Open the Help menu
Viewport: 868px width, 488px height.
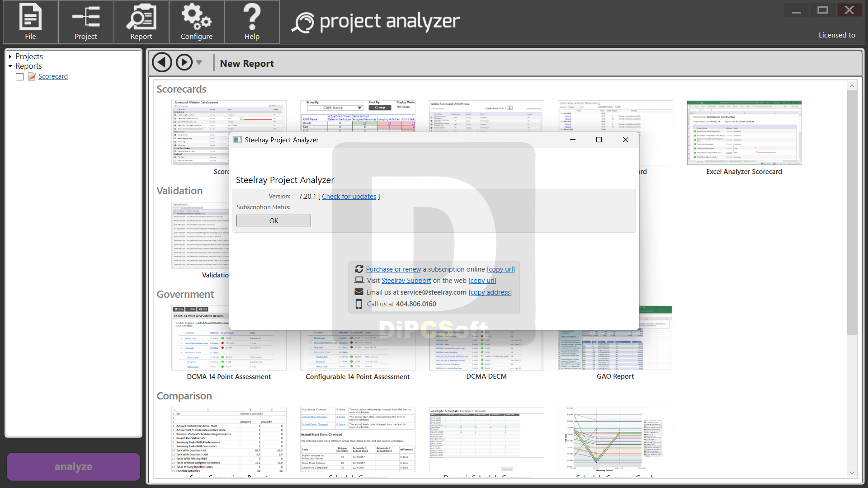252,22
